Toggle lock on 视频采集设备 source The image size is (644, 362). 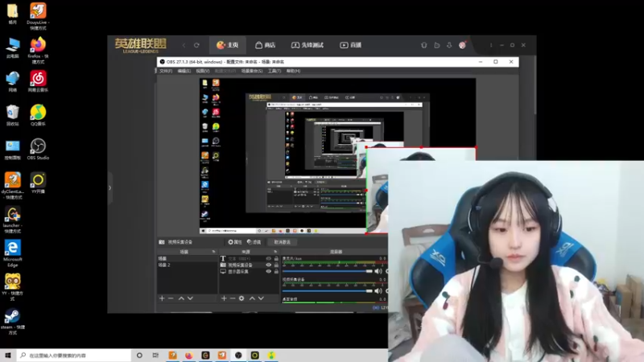click(276, 265)
